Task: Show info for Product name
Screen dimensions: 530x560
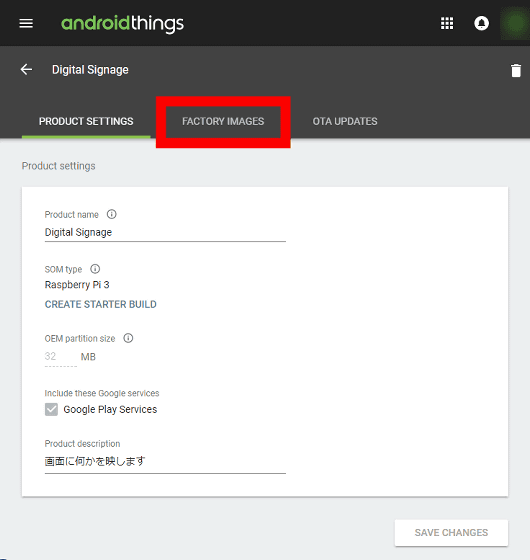Action: (111, 214)
